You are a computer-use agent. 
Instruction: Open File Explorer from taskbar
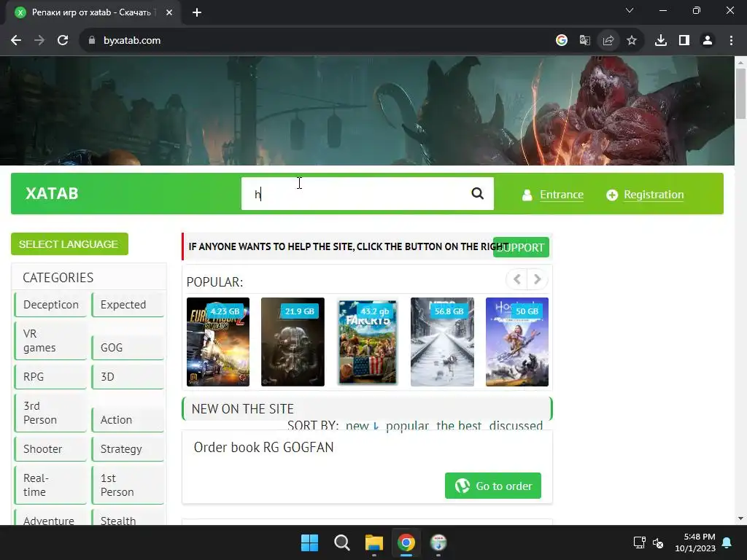pyautogui.click(x=374, y=542)
